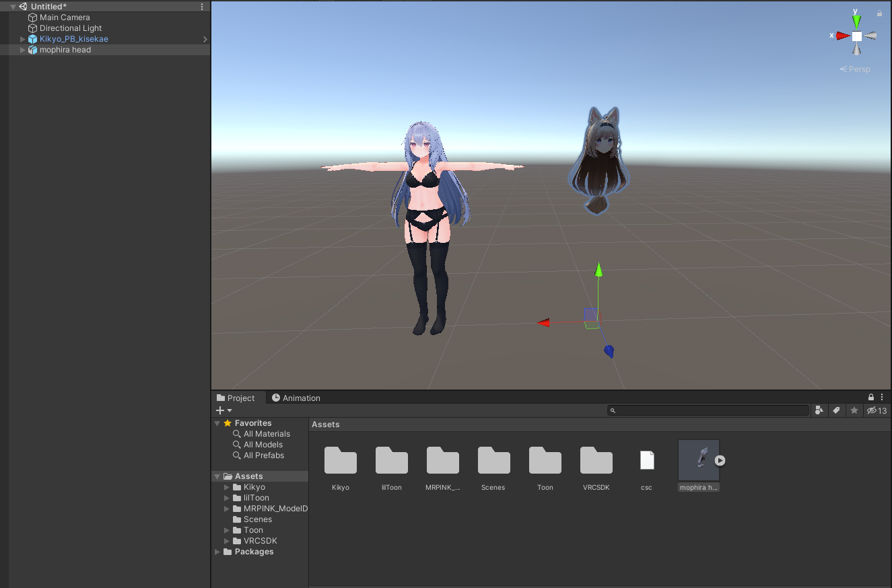Click the center cube of the orientation gizmo

[x=856, y=36]
